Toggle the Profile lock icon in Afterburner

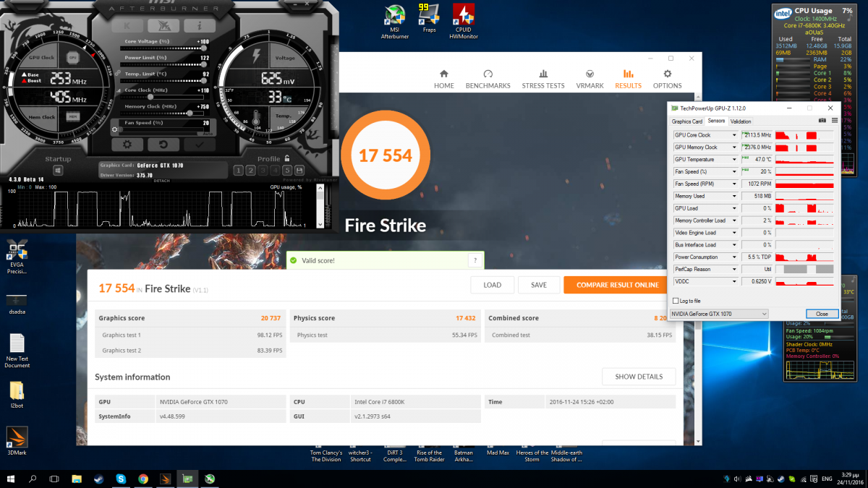[x=287, y=158]
